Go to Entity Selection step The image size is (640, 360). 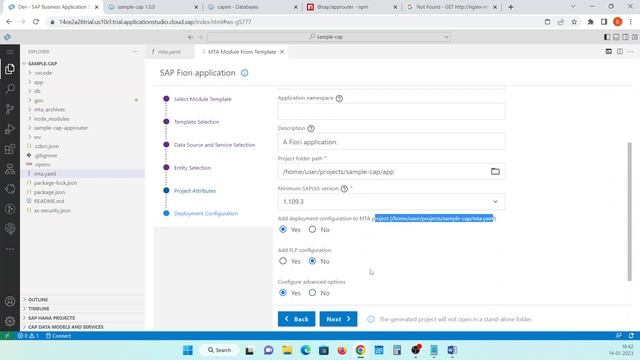coord(192,168)
